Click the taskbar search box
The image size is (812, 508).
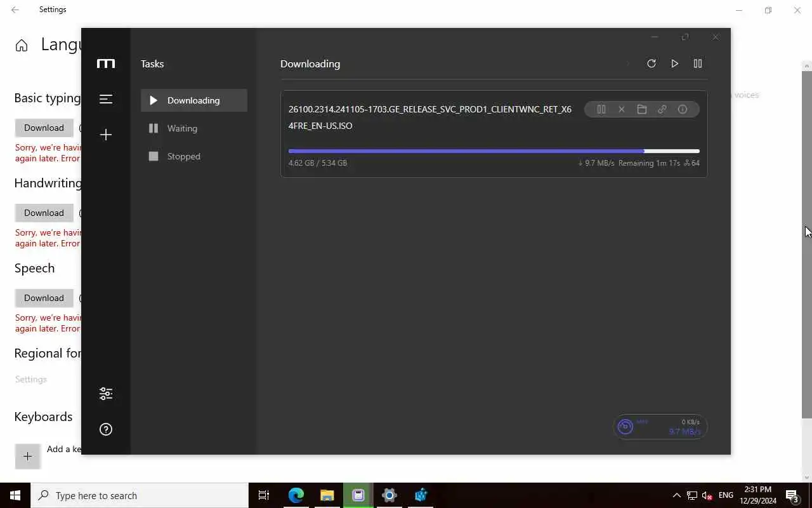coord(140,495)
